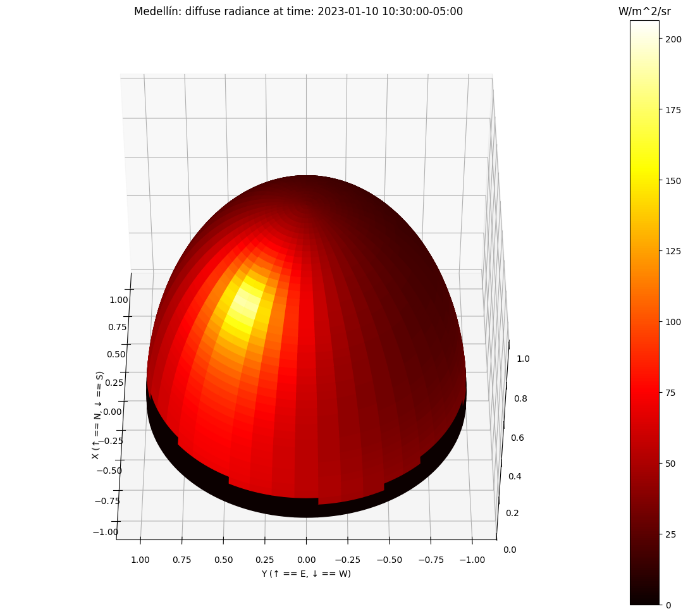Image resolution: width=688 pixels, height=616 pixels.
Task: Click Z-axis tick label 0.0
Action: point(510,550)
